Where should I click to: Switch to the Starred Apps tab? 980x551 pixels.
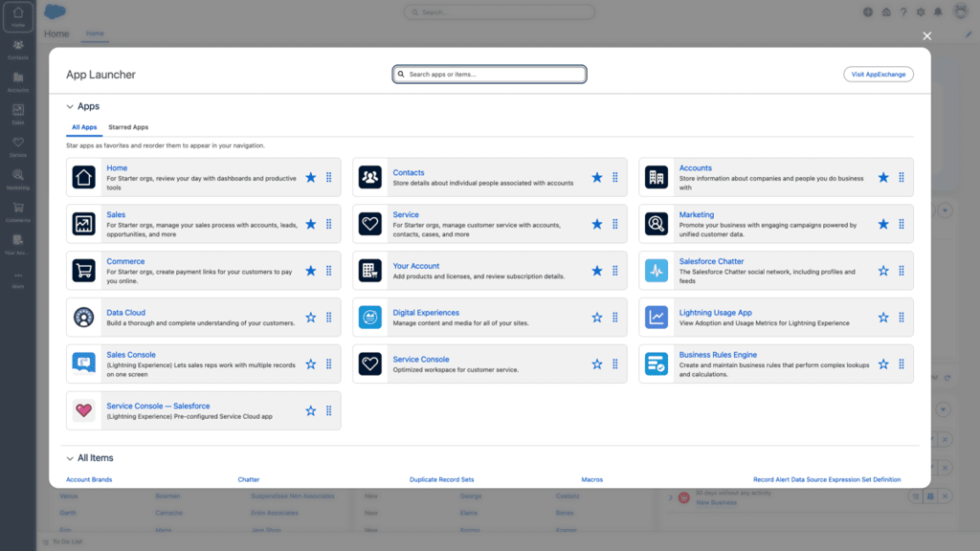tap(128, 127)
